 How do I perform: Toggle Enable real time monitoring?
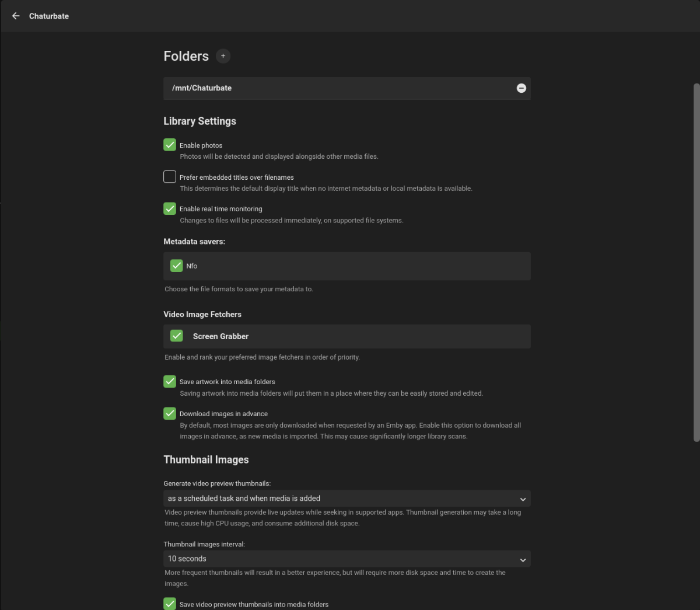tap(170, 208)
